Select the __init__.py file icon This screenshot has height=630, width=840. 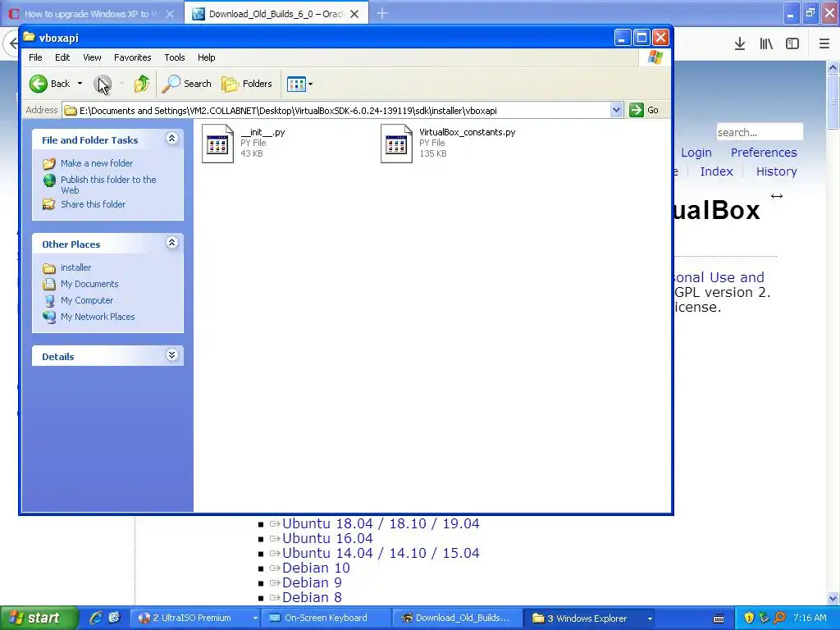pos(217,144)
